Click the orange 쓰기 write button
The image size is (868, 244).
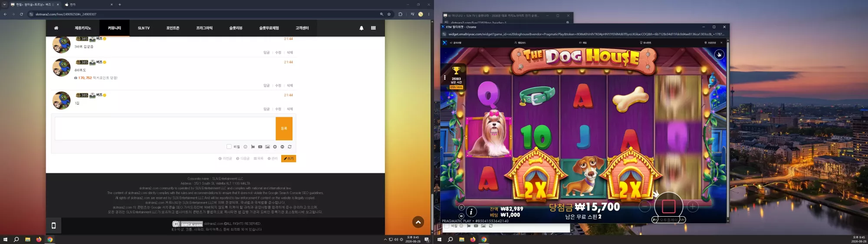tap(289, 158)
